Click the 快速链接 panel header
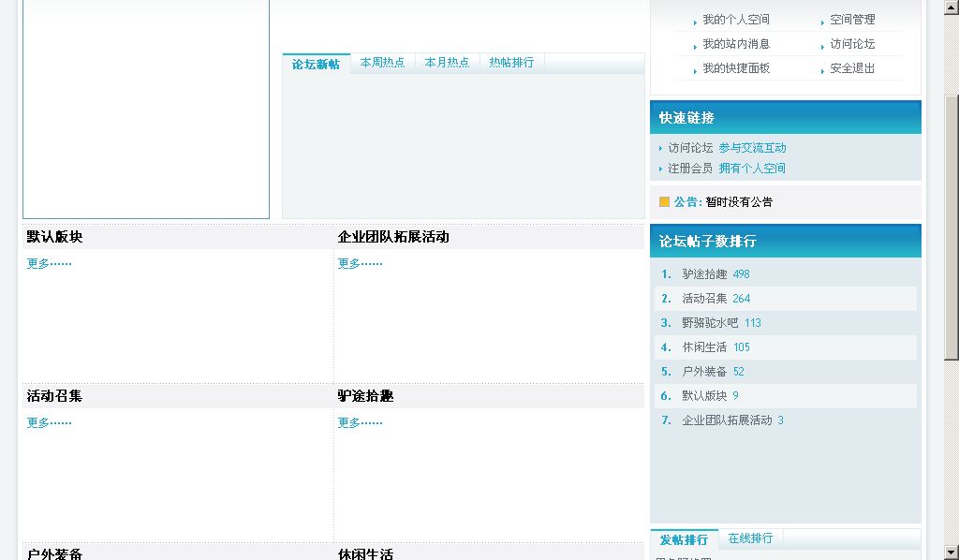 786,117
